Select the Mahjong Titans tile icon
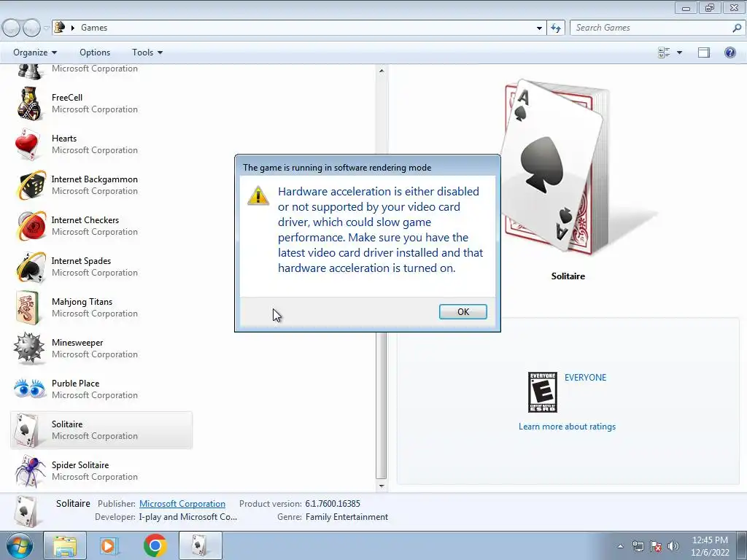Image resolution: width=747 pixels, height=560 pixels. point(29,308)
